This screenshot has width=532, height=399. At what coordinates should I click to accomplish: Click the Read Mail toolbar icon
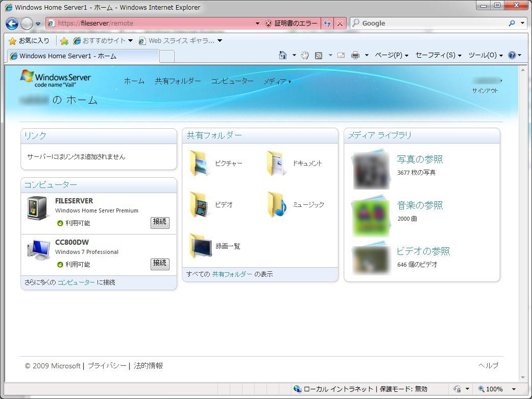[x=341, y=55]
